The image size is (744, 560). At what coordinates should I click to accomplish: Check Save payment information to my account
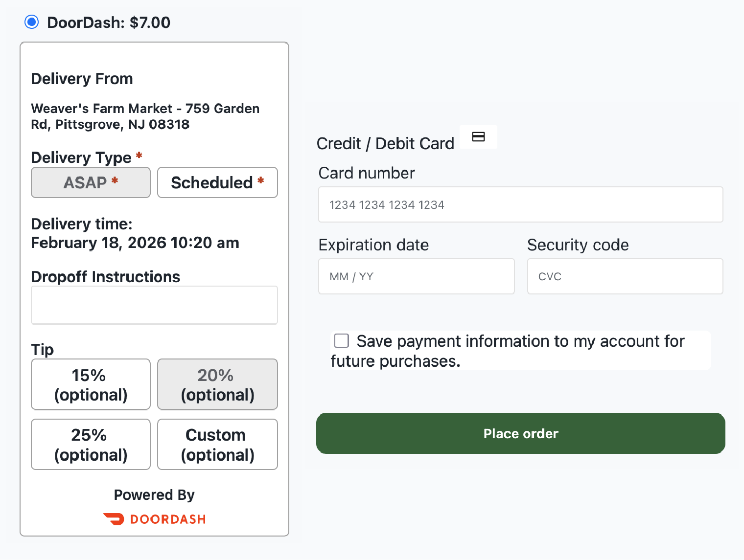click(x=341, y=340)
